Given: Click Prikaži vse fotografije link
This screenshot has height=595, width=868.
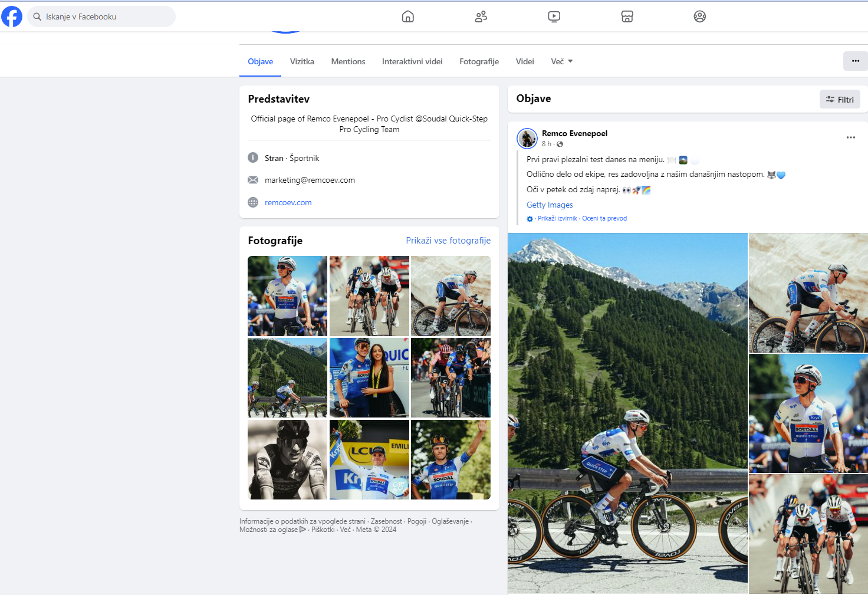Looking at the screenshot, I should 448,241.
